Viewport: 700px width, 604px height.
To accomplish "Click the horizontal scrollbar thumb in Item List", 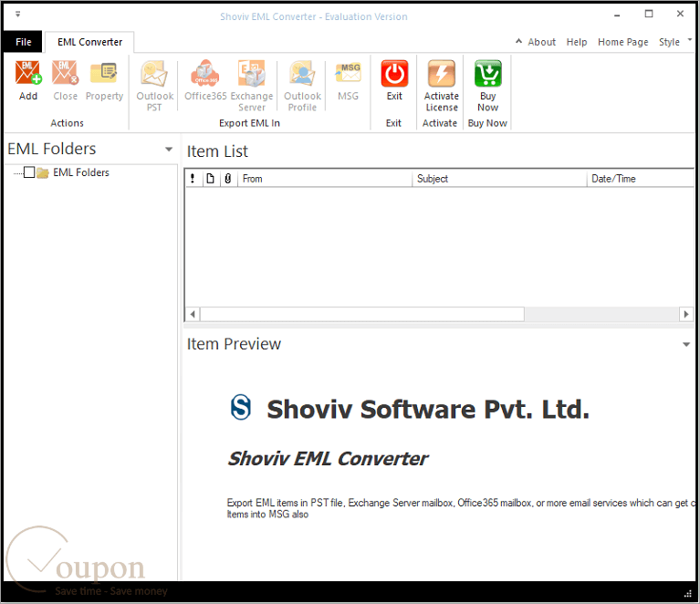I will [362, 314].
